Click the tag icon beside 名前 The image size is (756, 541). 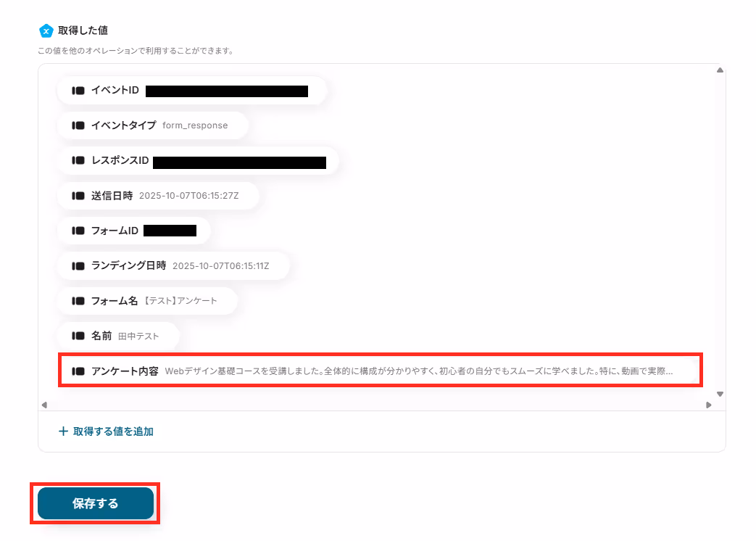click(x=78, y=336)
